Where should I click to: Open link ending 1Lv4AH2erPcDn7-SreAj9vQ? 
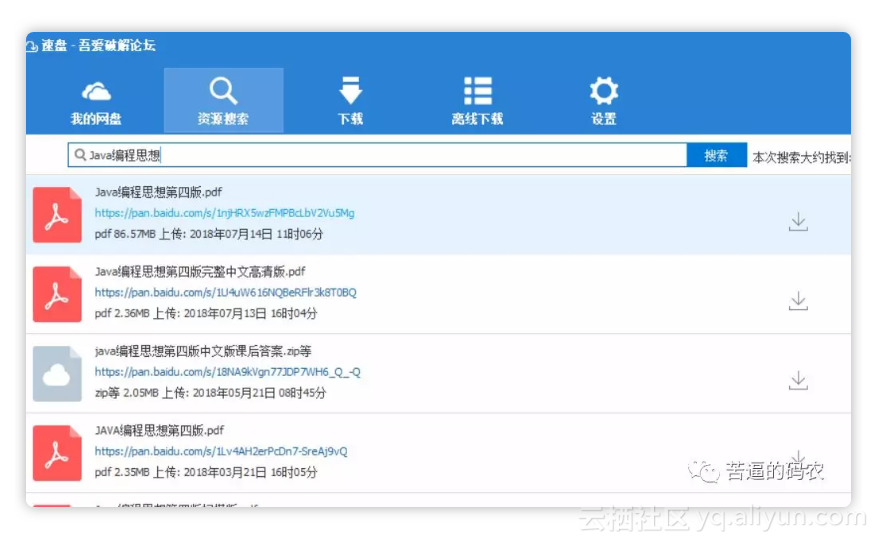click(221, 452)
